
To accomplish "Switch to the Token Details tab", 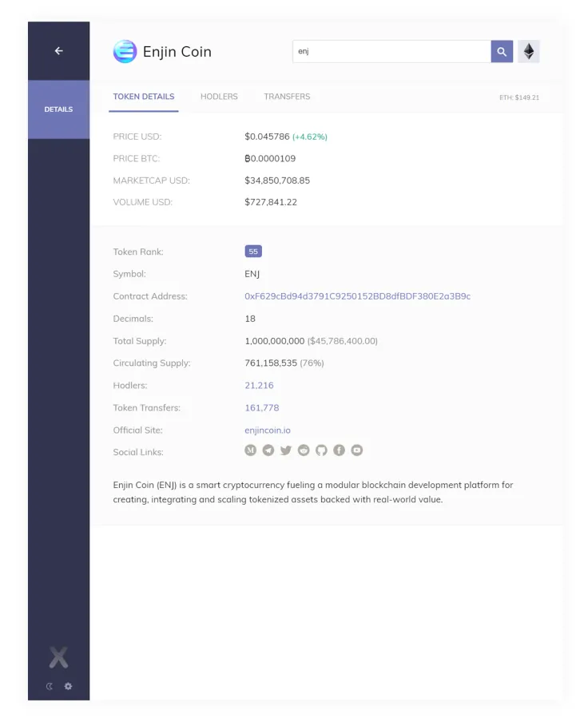I will (x=144, y=97).
